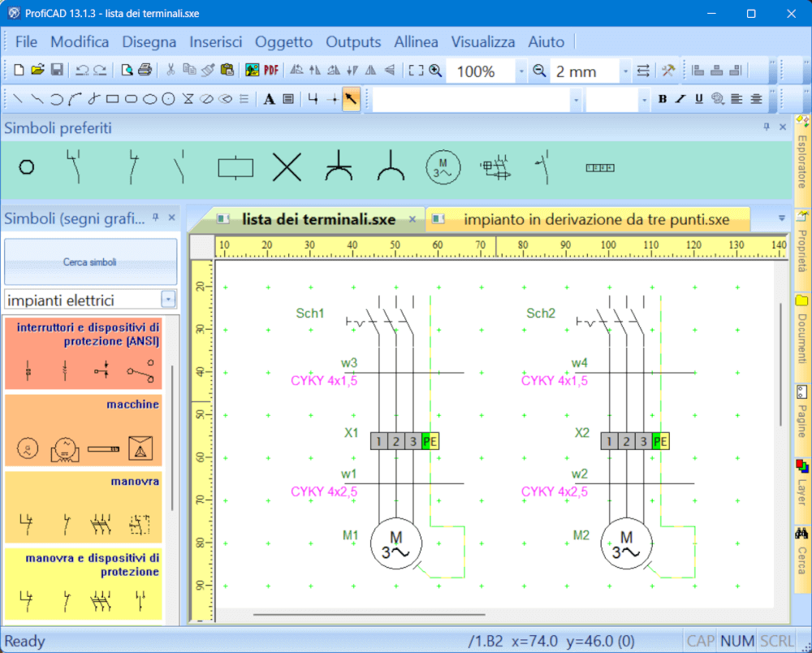
Task: Open the document tabs list arrow
Action: point(782,218)
